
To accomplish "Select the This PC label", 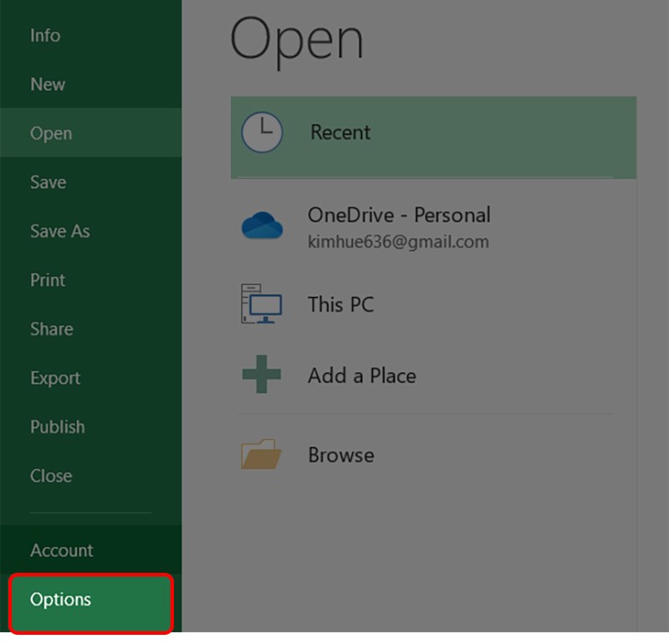I will pos(340,304).
